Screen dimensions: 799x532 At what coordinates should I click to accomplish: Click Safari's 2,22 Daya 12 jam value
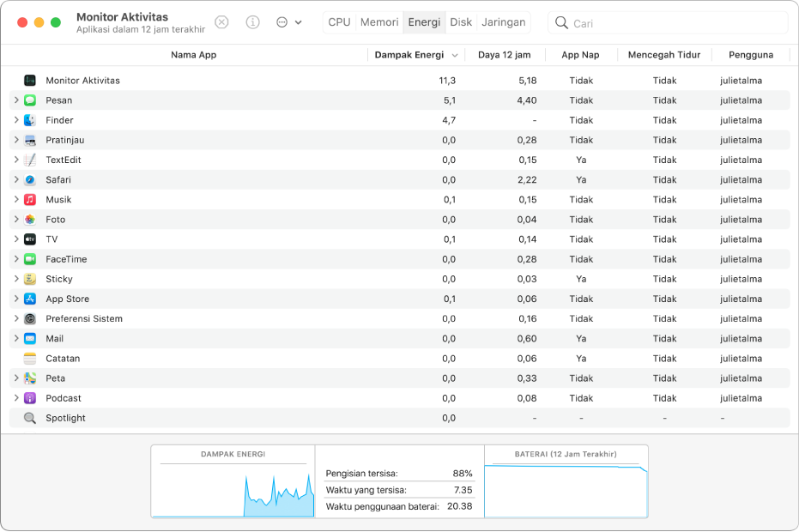pos(527,180)
